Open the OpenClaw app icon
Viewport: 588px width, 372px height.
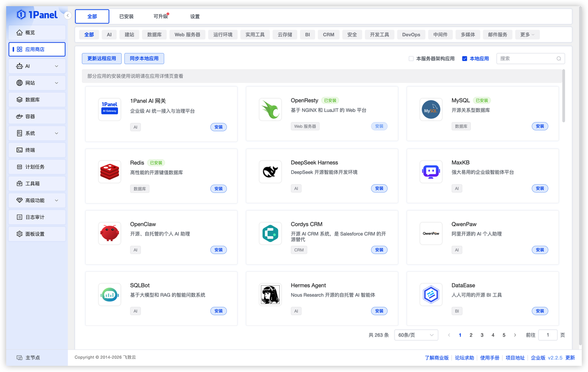point(109,233)
